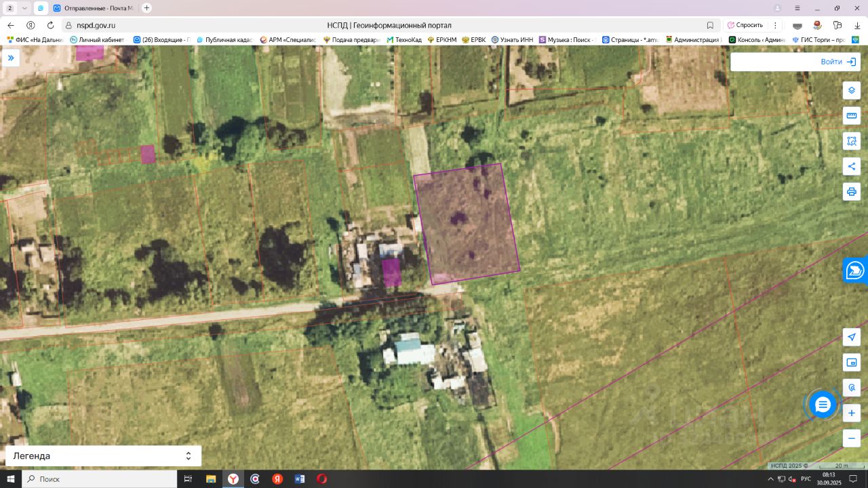Open the Узнать ИНН bookmark
868x488 pixels.
point(513,40)
